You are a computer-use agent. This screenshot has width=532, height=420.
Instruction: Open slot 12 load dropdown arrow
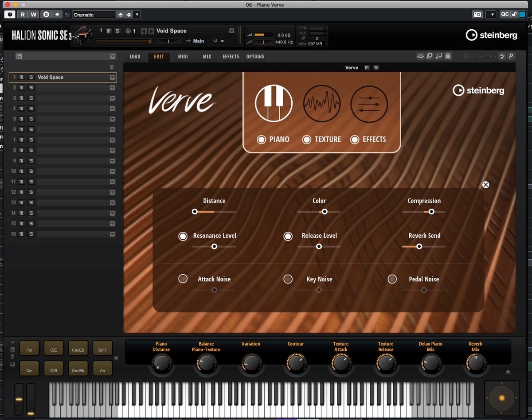coord(112,192)
